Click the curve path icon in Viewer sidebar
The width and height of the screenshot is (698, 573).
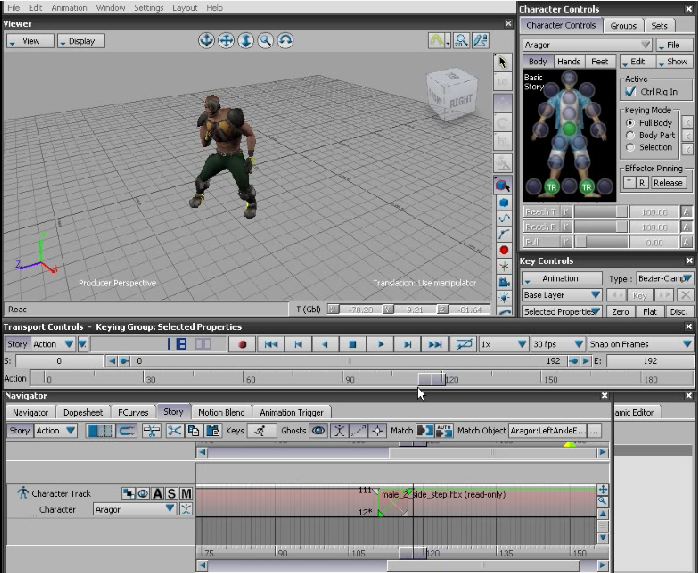(503, 218)
